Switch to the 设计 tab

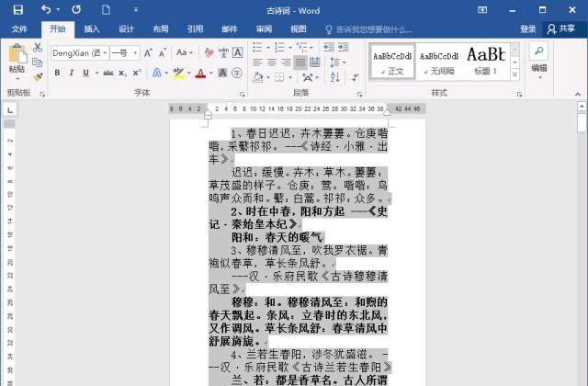point(126,28)
